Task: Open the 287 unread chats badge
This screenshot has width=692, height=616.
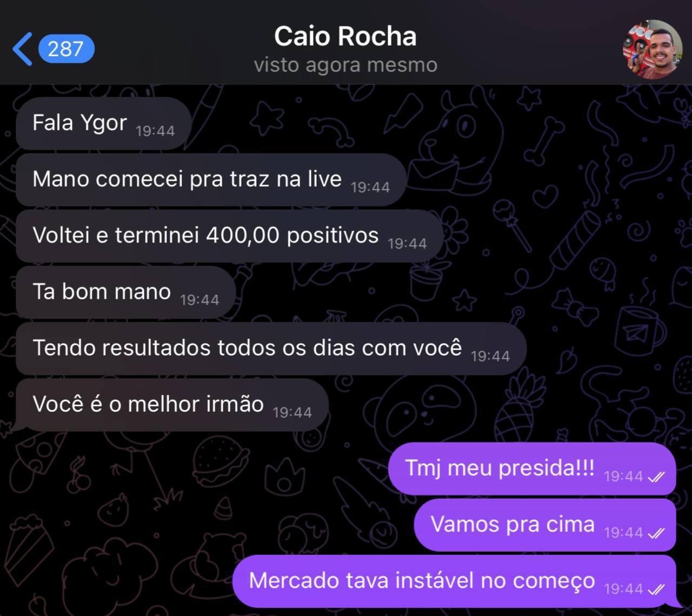Action: coord(66,49)
